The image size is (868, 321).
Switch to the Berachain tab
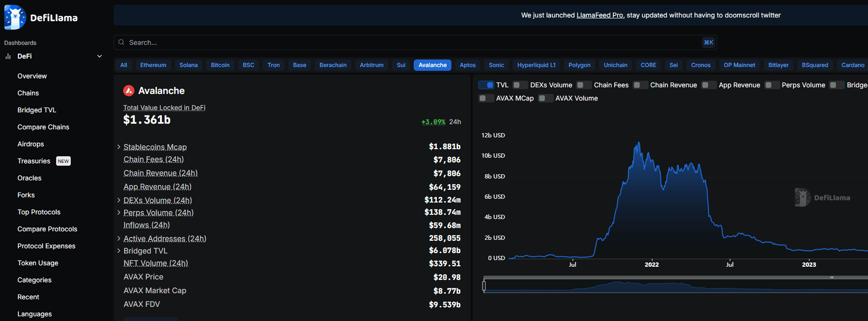(333, 65)
